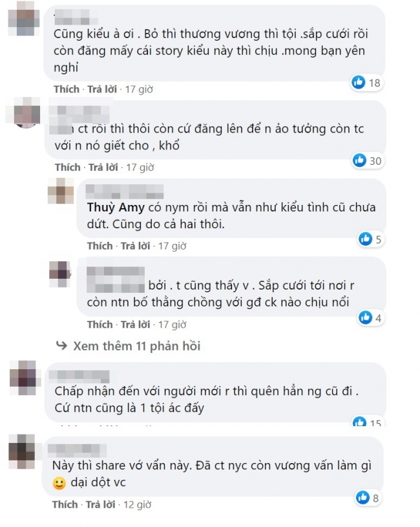The width and height of the screenshot is (420, 527).
Task: Click the '12 giờ' timestamp link
Action: click(x=138, y=504)
